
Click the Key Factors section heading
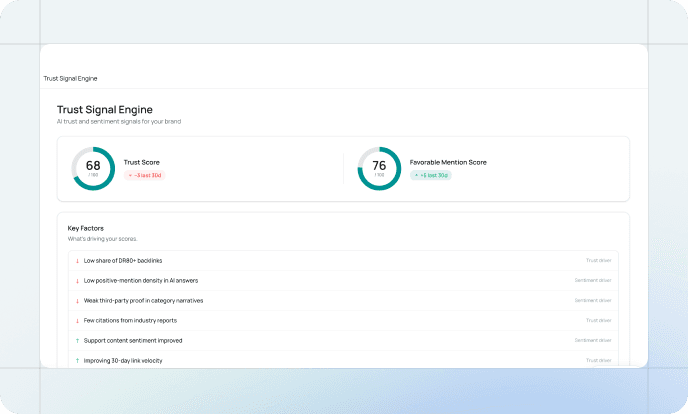(x=85, y=228)
